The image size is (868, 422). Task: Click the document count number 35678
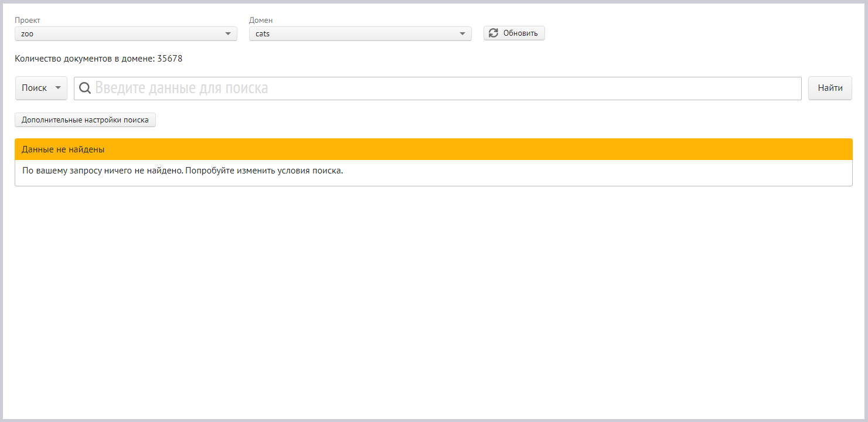pyautogui.click(x=170, y=59)
